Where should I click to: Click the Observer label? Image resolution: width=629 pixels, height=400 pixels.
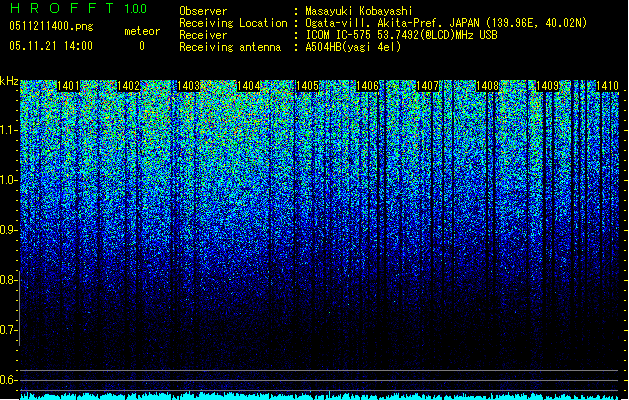click(203, 11)
